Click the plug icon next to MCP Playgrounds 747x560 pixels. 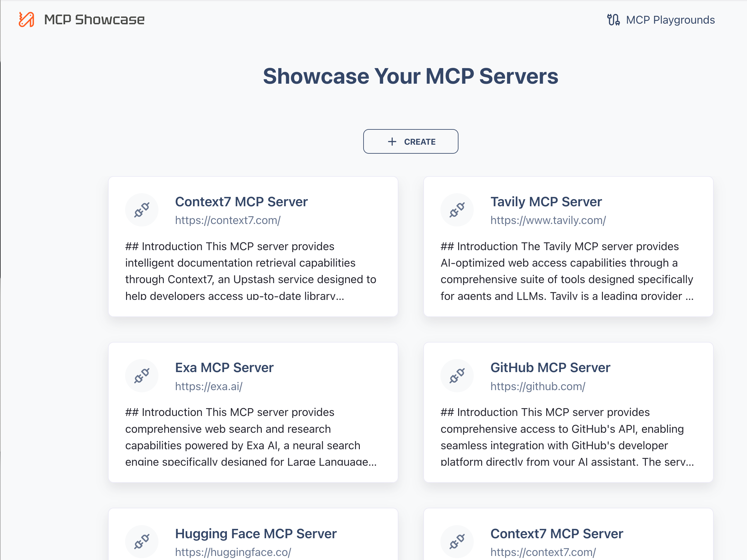click(x=613, y=20)
